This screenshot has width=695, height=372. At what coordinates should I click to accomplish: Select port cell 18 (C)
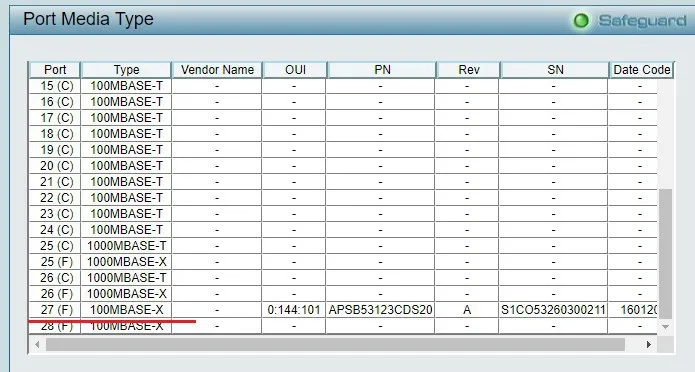pos(56,133)
